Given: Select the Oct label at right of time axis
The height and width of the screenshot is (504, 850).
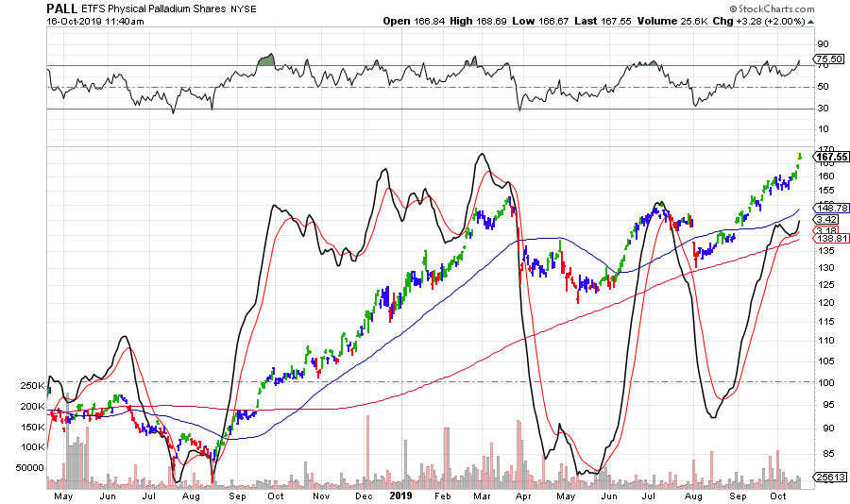Looking at the screenshot, I should tap(777, 495).
